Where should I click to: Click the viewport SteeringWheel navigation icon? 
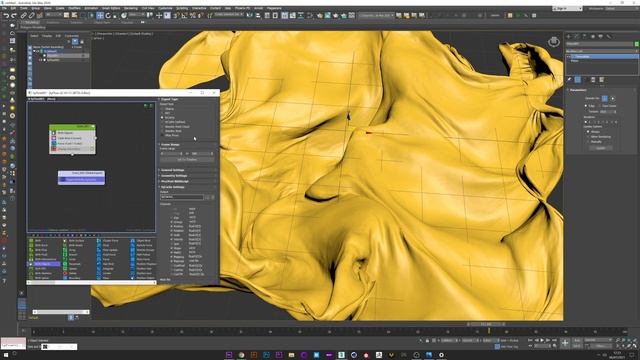pos(553,42)
